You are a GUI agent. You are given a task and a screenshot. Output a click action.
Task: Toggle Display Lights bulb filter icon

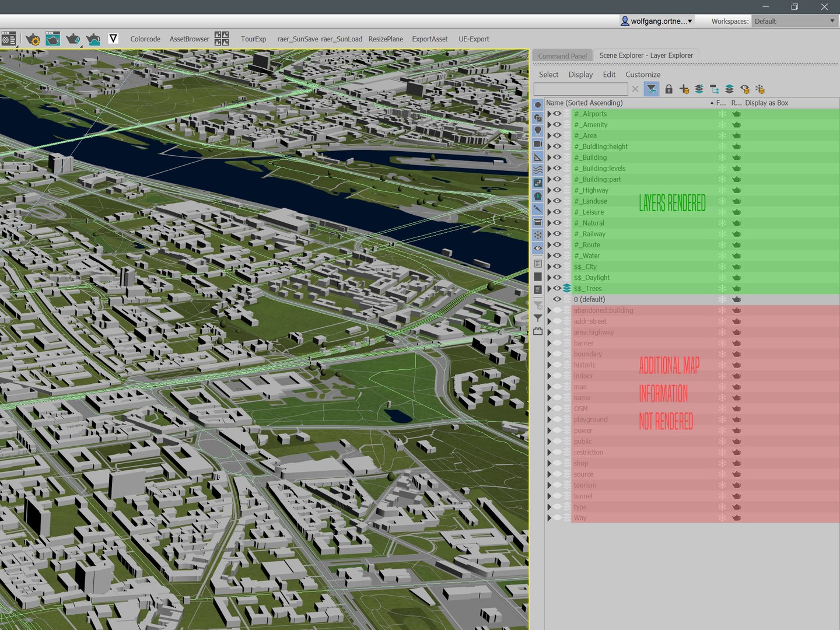[x=538, y=131]
